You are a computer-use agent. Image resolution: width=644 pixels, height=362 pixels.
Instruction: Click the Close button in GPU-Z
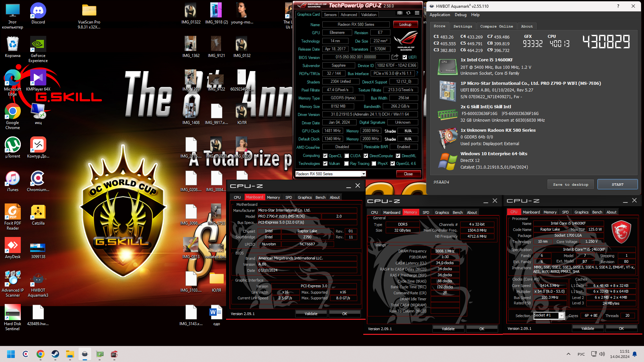[408, 174]
